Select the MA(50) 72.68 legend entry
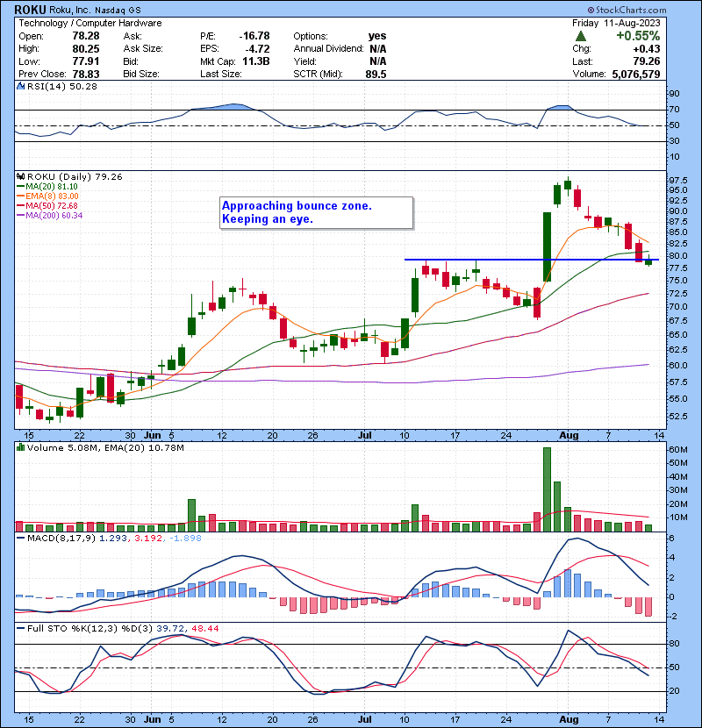702x728 pixels. pyautogui.click(x=47, y=206)
